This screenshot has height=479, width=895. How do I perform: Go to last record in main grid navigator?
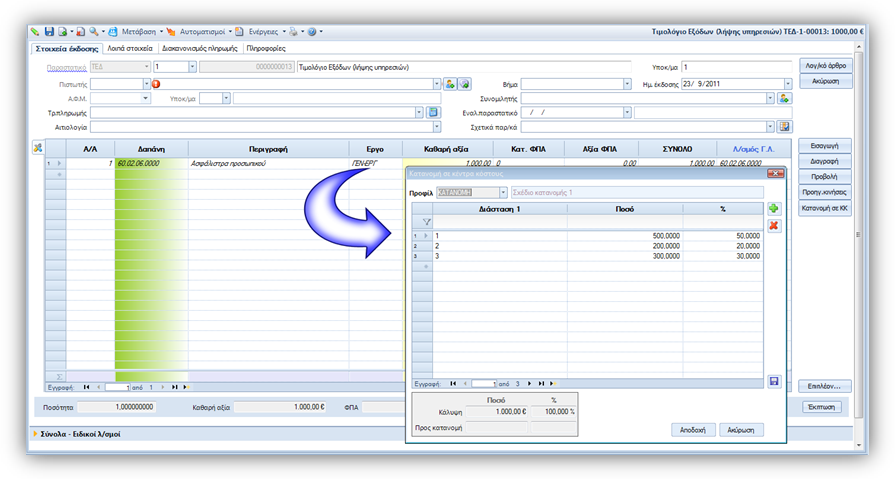(x=175, y=387)
